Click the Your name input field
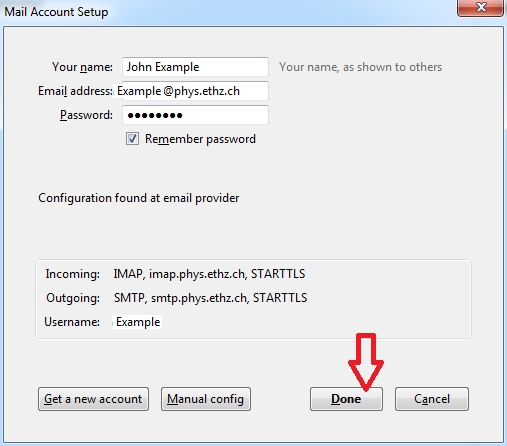This screenshot has height=446, width=507. click(195, 67)
